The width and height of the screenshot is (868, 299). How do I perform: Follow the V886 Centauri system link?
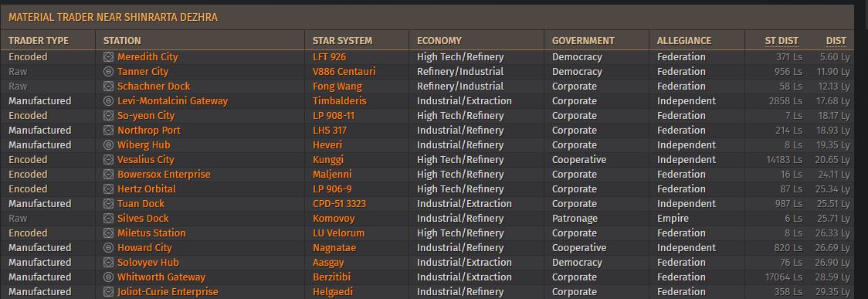point(344,71)
